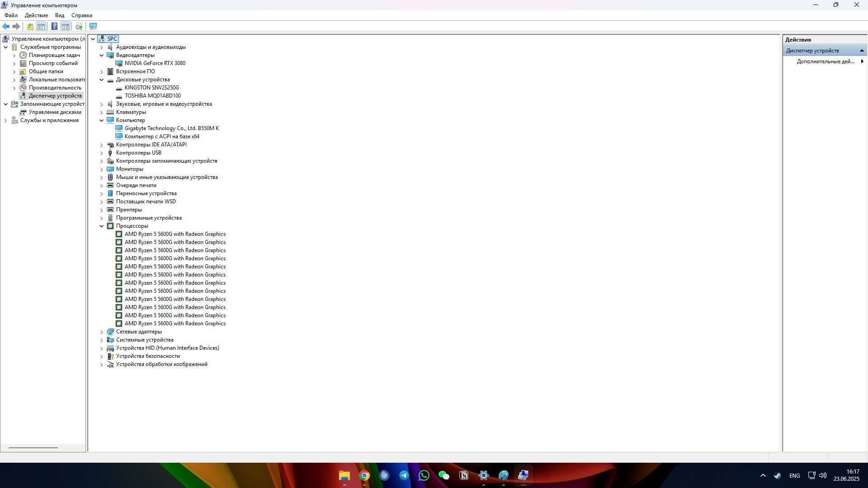Open Управление дисками in left tree
This screenshot has width=868, height=488.
55,112
